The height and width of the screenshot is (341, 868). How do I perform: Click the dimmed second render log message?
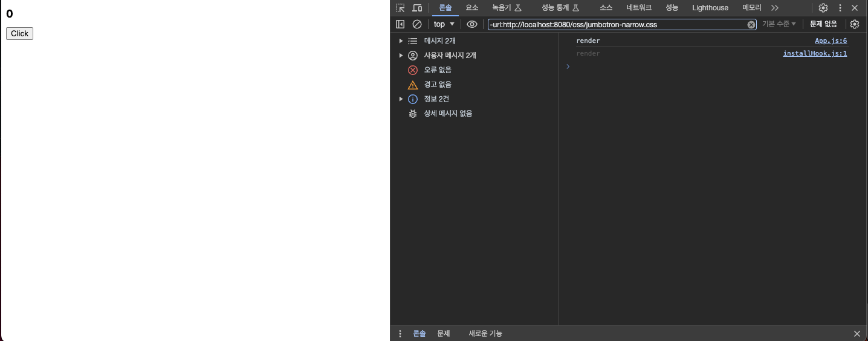pyautogui.click(x=588, y=54)
